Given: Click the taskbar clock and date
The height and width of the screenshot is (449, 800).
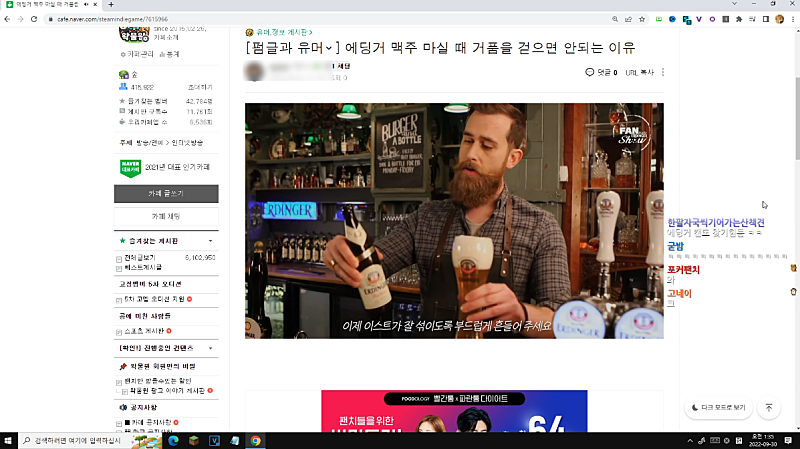Looking at the screenshot, I should pos(764,440).
